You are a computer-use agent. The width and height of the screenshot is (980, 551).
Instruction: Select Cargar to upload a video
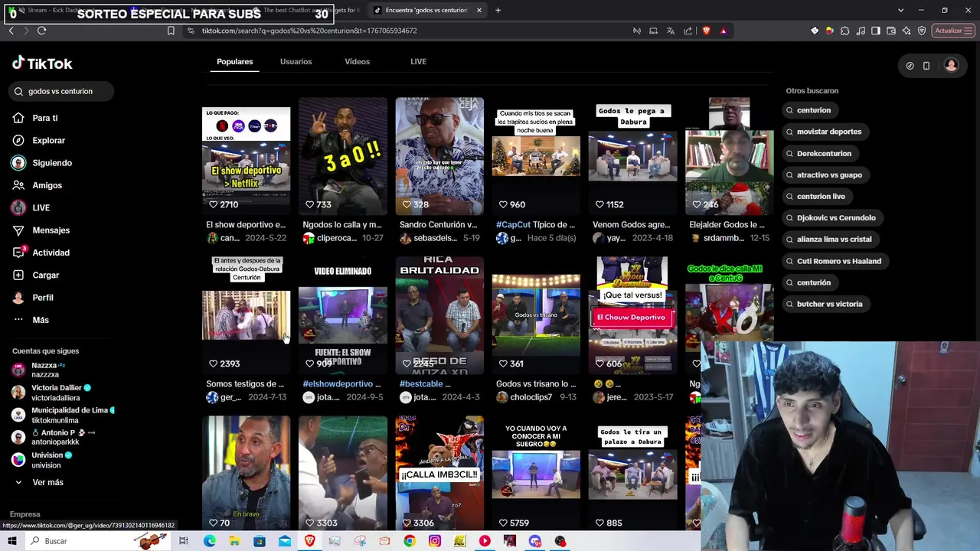click(45, 275)
